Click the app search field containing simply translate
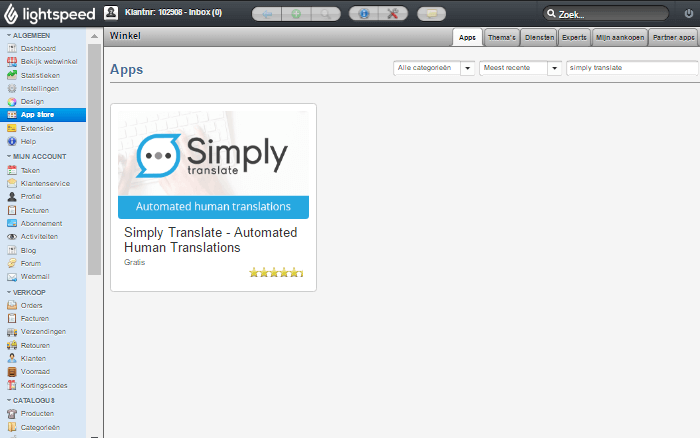This screenshot has width=700, height=438. click(632, 68)
